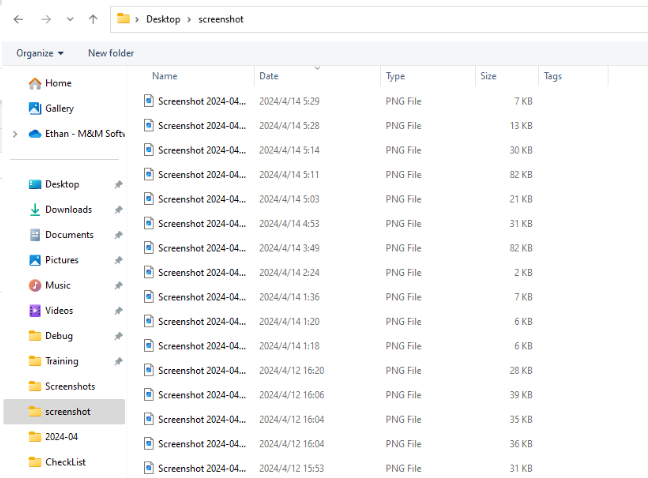Open Gallery in the navigation pane
This screenshot has height=478, width=648.
pyautogui.click(x=59, y=108)
